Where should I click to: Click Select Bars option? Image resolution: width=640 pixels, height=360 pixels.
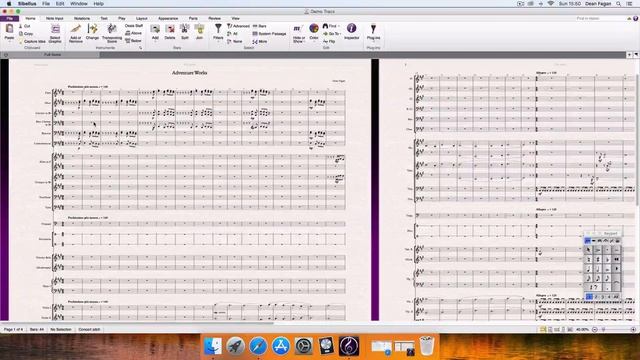260,26
